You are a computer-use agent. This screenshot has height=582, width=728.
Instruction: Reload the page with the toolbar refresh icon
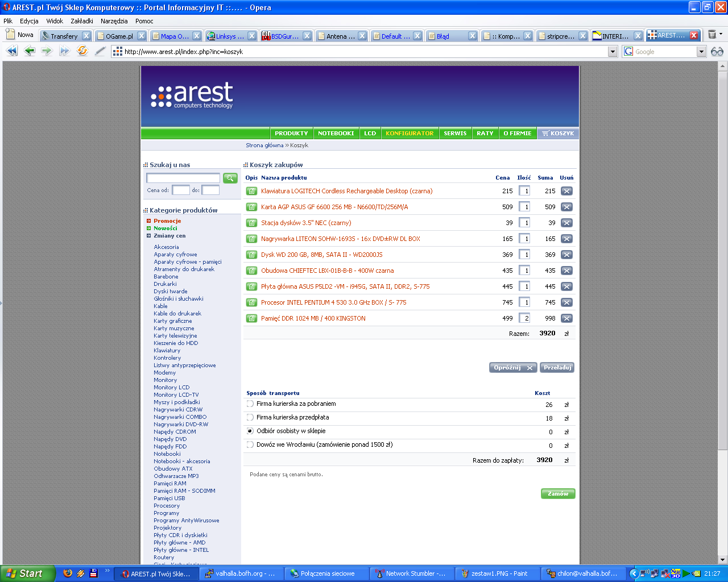coord(82,51)
